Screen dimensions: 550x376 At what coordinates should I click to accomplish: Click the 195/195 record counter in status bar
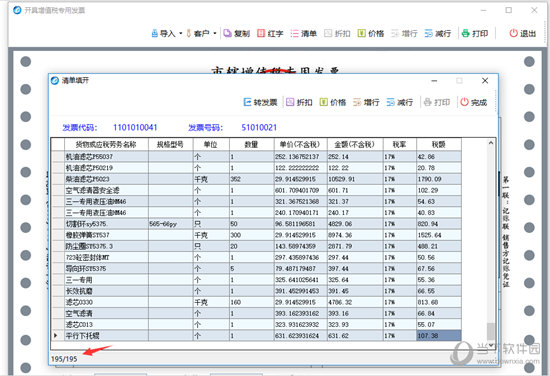pyautogui.click(x=64, y=359)
